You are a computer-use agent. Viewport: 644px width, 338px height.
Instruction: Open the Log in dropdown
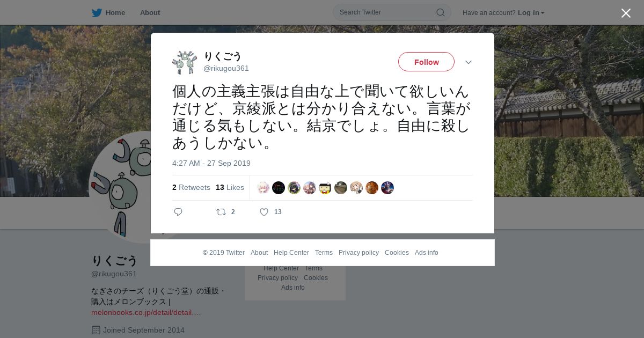click(531, 12)
